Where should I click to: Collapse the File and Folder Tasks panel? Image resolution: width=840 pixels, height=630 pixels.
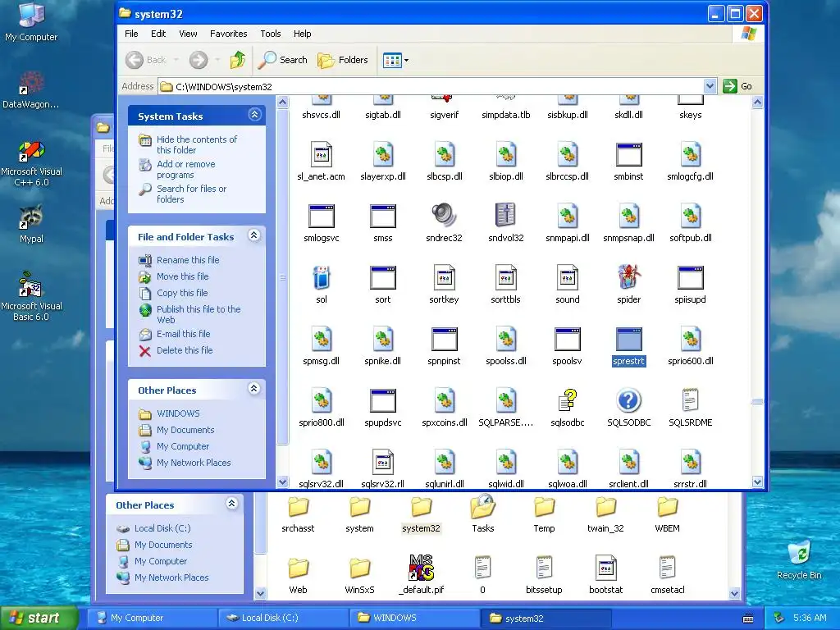(x=254, y=235)
